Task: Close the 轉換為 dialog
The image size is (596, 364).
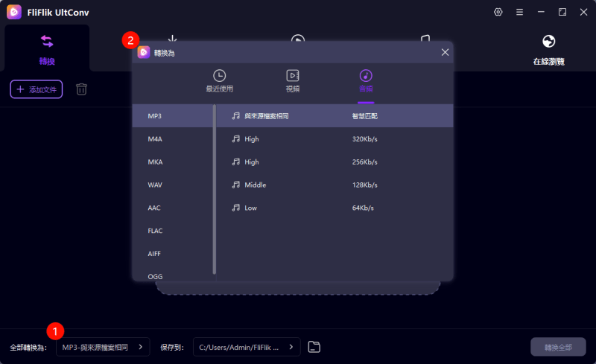Action: point(445,52)
